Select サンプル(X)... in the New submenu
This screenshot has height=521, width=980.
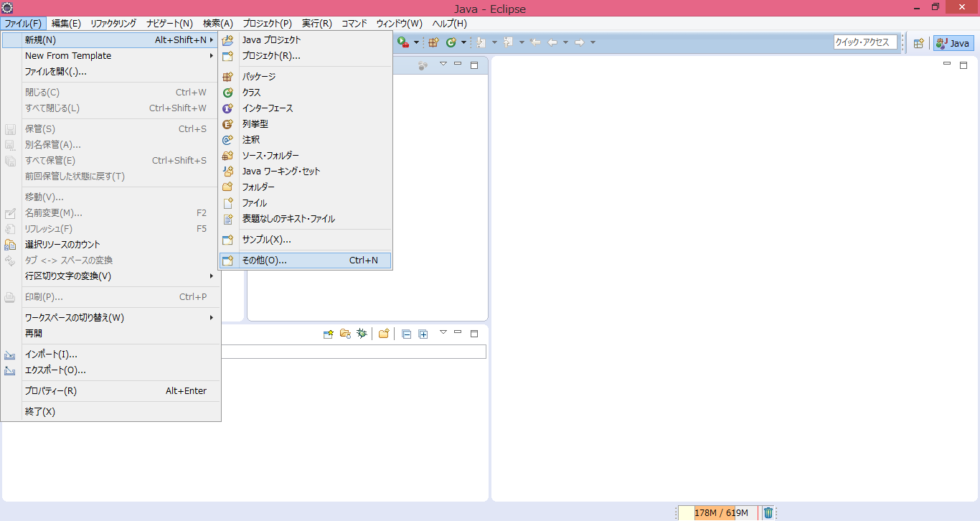(306, 240)
